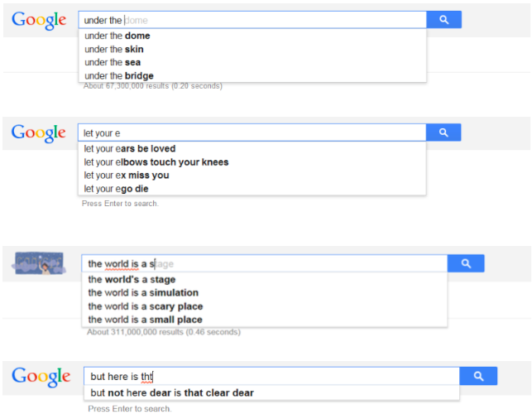Click the search magnifier for "under the" query
Viewport: 532px width, 419px height.
(x=443, y=20)
